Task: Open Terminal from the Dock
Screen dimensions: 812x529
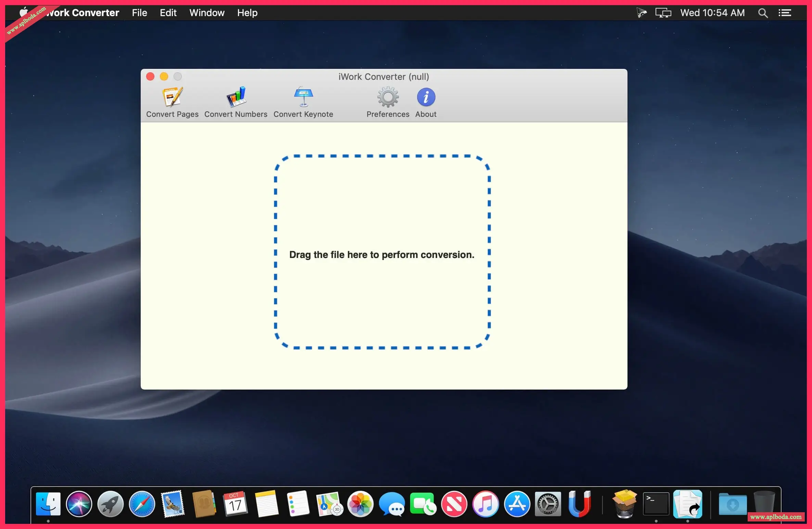Action: [x=656, y=504]
